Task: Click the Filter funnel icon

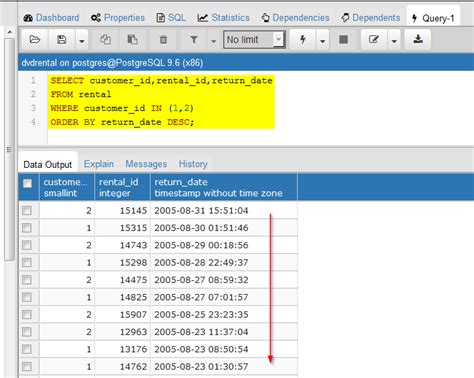Action: pyautogui.click(x=194, y=40)
